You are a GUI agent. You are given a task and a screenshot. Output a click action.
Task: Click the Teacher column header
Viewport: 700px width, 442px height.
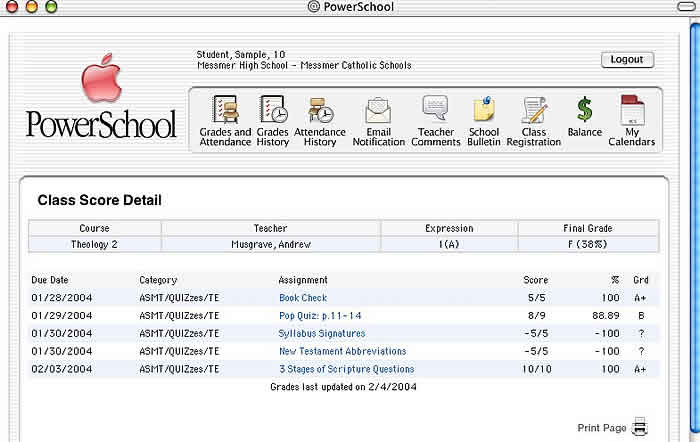[270, 228]
